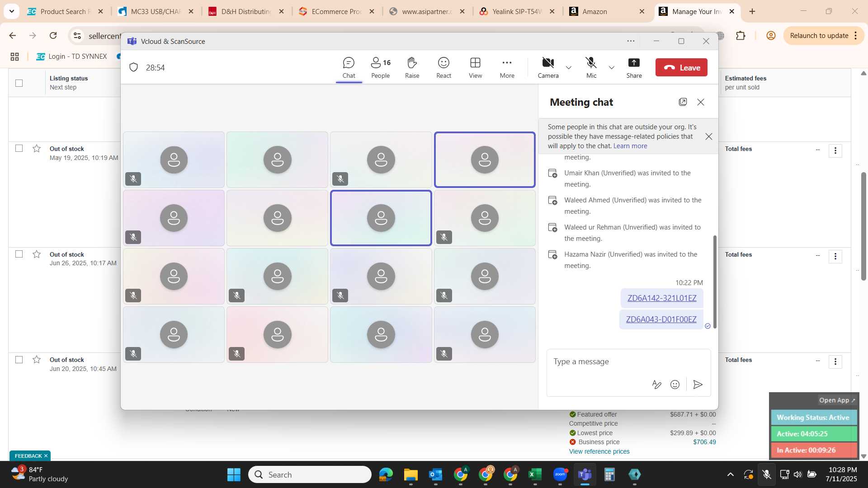Expand the Camera device options arrow
The height and width of the screenshot is (488, 868).
(569, 68)
